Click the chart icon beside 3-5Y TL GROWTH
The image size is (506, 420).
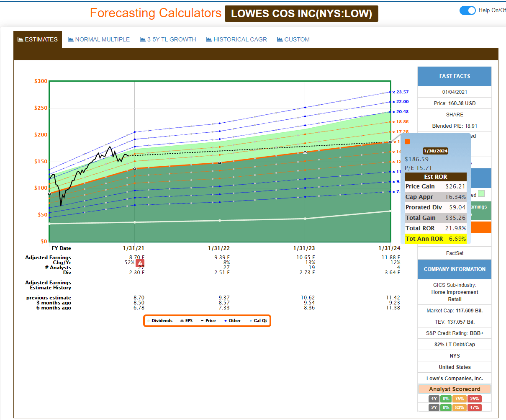tap(142, 39)
